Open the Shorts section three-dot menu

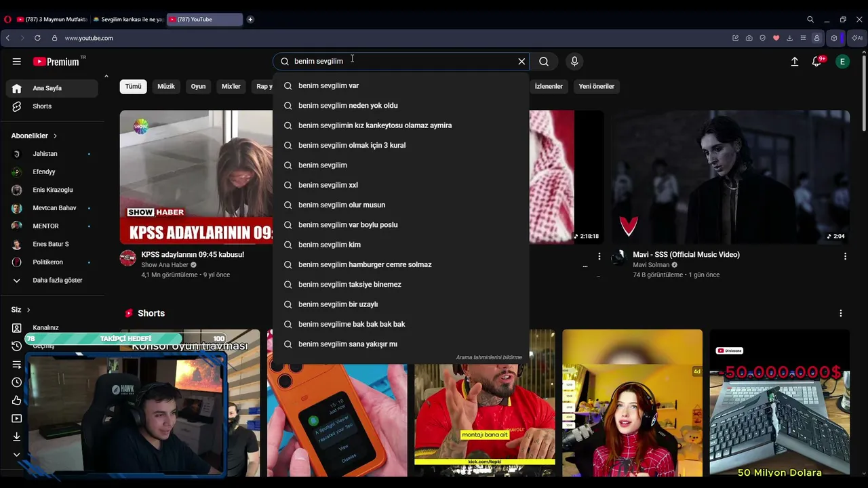841,313
